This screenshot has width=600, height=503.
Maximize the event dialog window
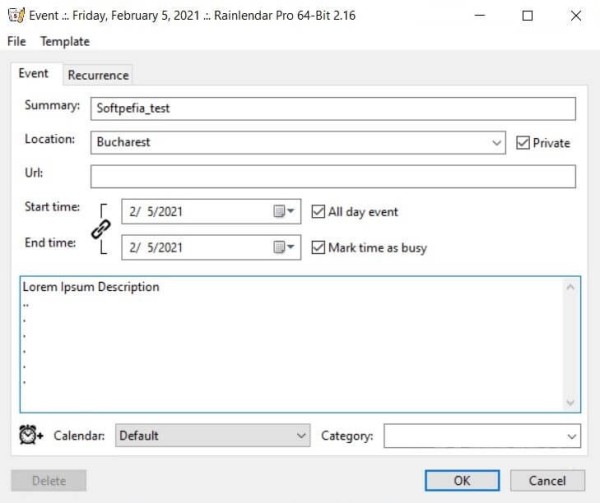(x=527, y=16)
